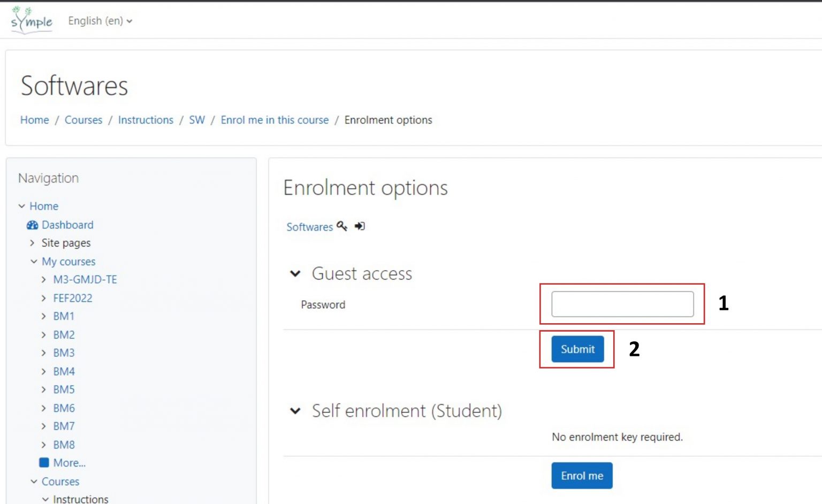Expand the BM8 course chevron
The image size is (822, 504).
click(44, 445)
